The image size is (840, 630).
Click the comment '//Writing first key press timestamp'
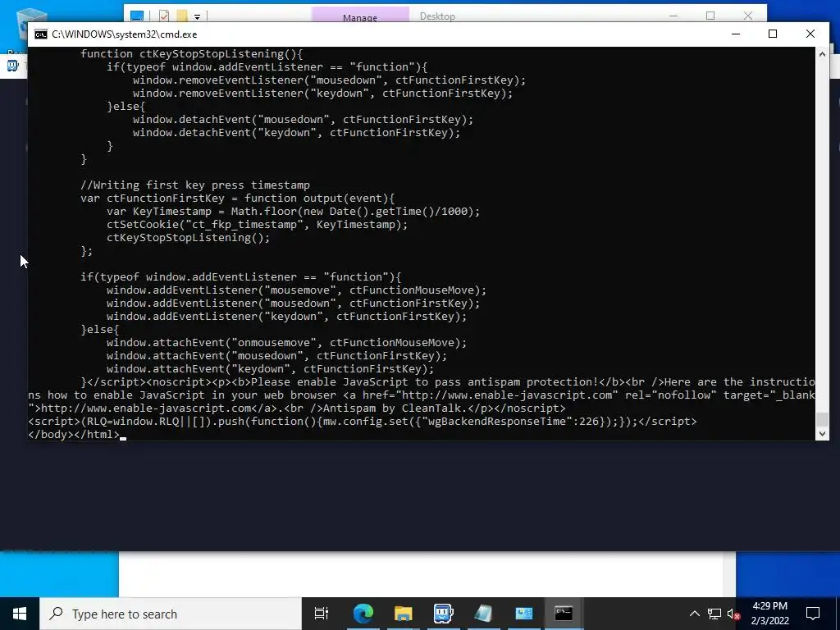click(x=195, y=185)
